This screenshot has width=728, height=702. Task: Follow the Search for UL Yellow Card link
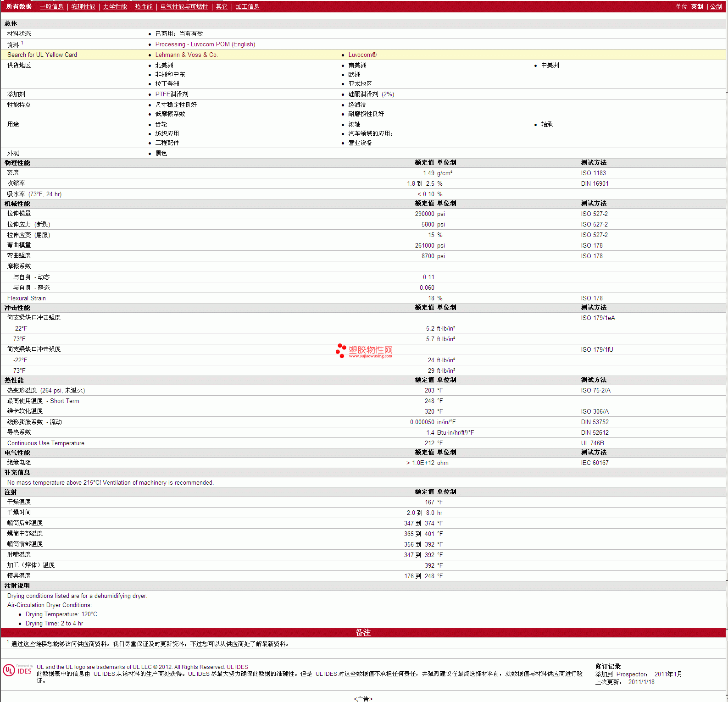click(x=42, y=55)
